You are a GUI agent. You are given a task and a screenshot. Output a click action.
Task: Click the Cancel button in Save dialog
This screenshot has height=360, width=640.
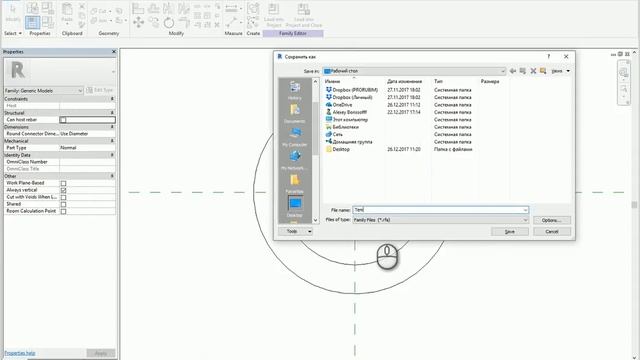(552, 231)
